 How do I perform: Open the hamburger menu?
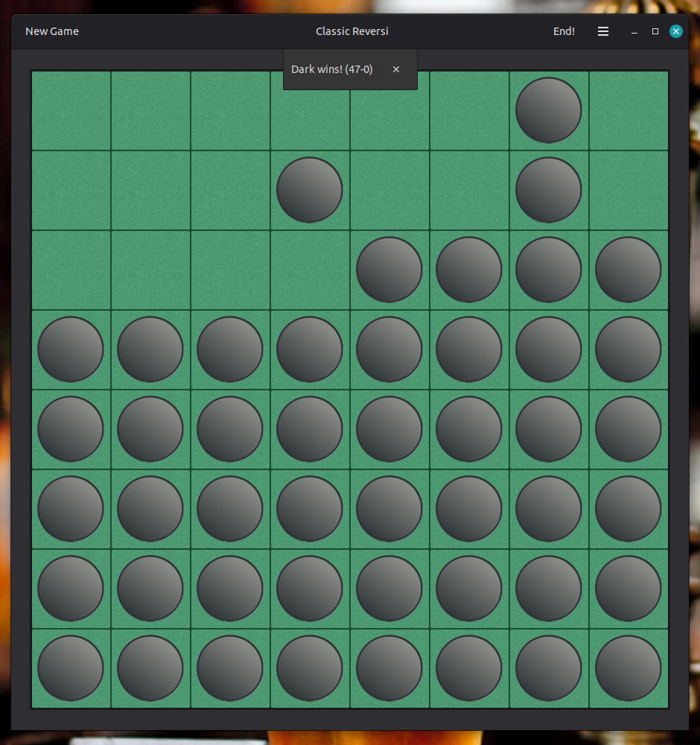pos(603,31)
